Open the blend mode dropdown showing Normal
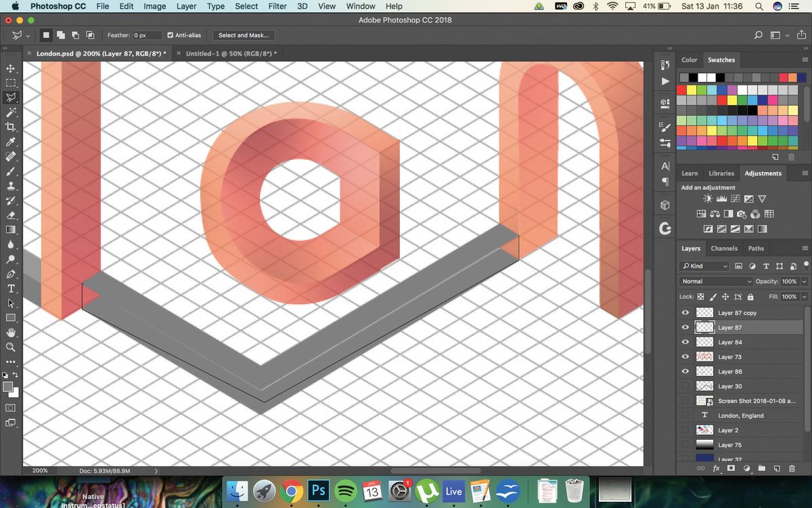Image resolution: width=812 pixels, height=508 pixels. 715,281
